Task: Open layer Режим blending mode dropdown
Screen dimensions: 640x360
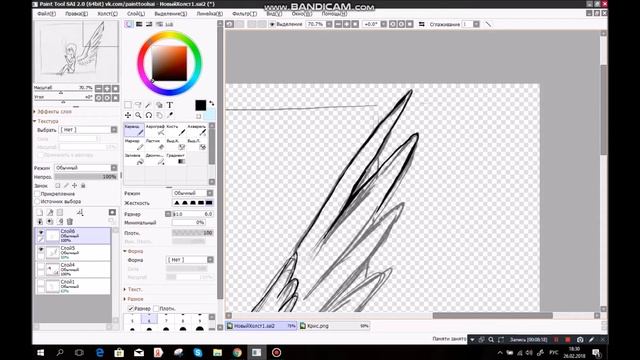Action: click(86, 168)
